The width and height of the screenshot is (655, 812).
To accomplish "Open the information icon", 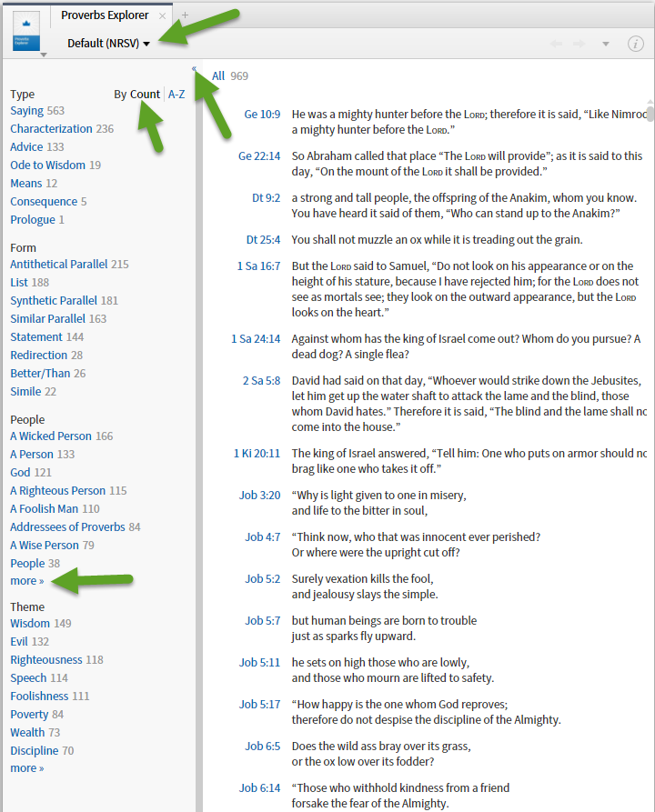I will coord(635,44).
